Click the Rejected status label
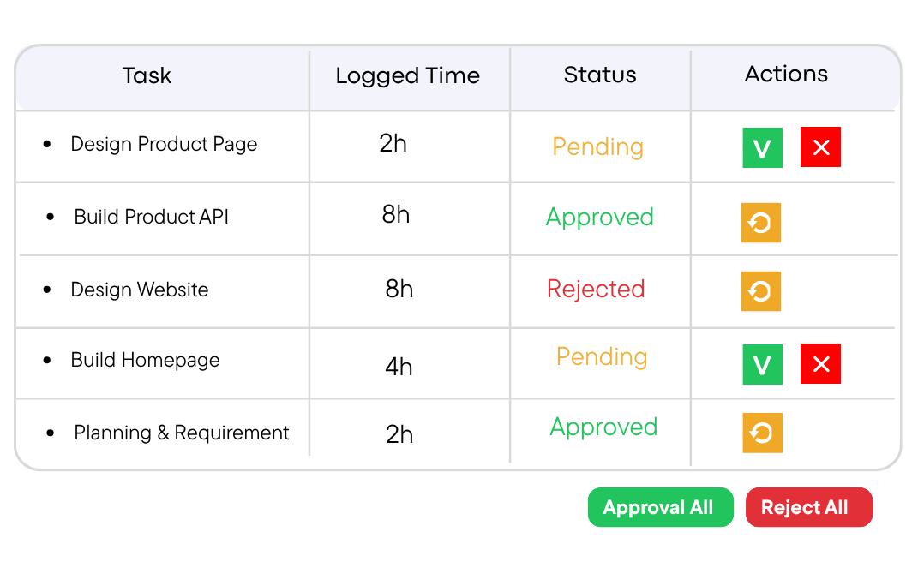The image size is (924, 562). coord(596,290)
